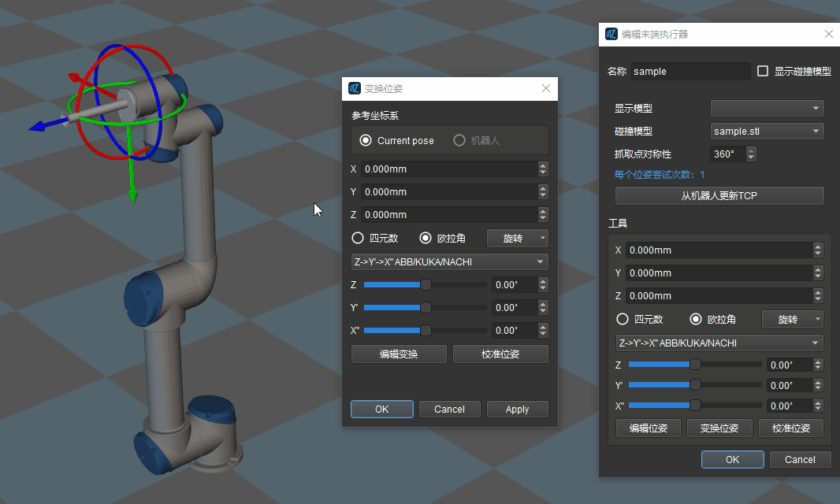840x504 pixels.
Task: Click the Z rotation slider in 变换位姿
Action: point(426,284)
